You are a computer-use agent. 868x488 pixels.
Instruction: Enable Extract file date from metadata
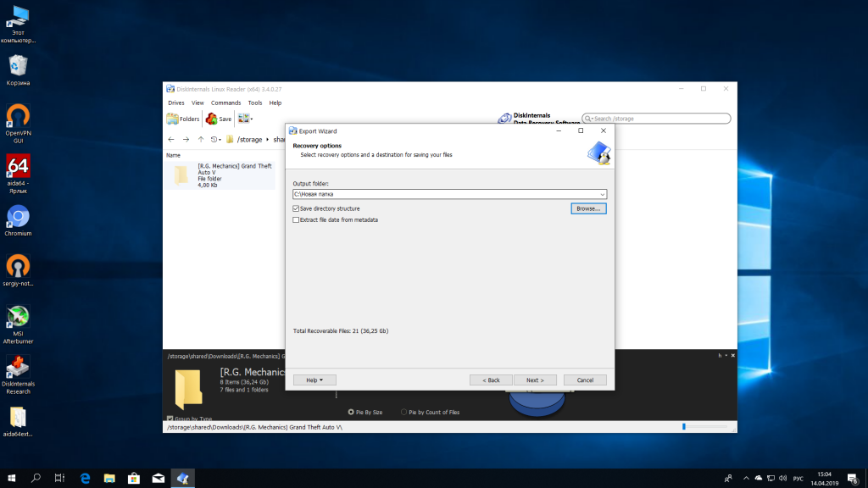coord(296,219)
